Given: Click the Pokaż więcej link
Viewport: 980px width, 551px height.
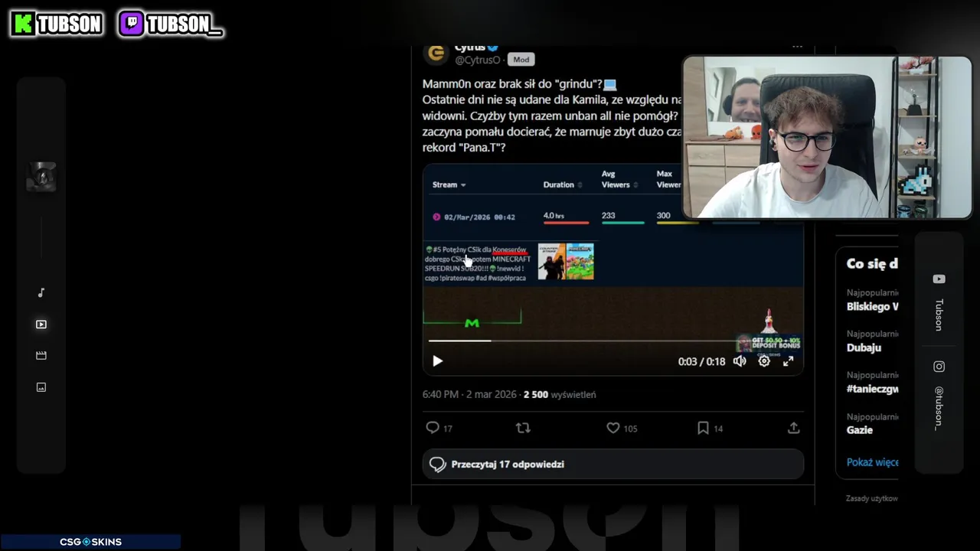Looking at the screenshot, I should (x=872, y=462).
